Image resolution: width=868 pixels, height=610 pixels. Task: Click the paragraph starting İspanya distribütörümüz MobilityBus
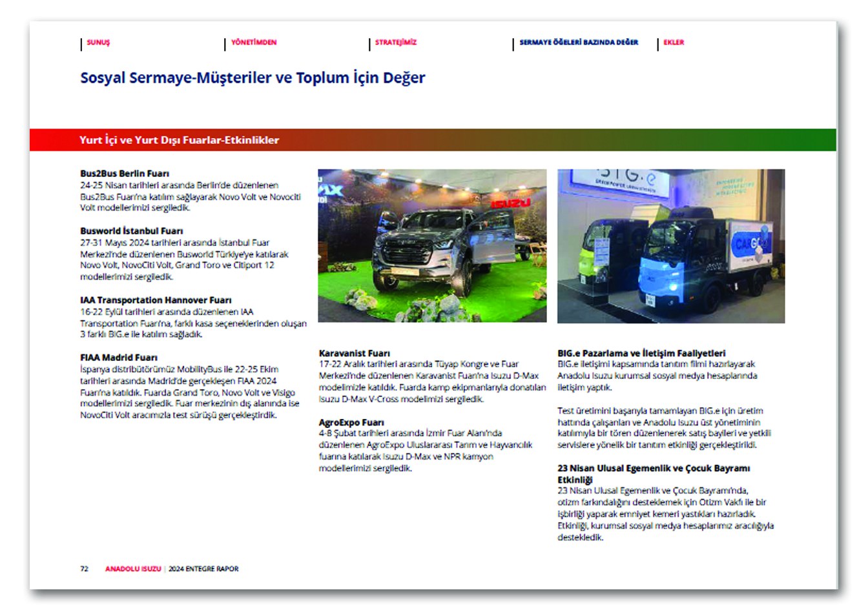190,392
